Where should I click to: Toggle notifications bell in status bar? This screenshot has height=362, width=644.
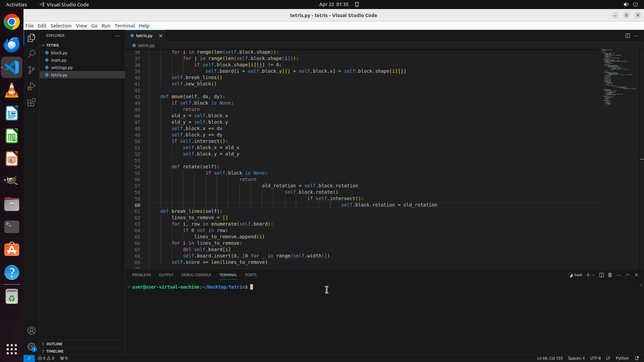click(x=637, y=358)
